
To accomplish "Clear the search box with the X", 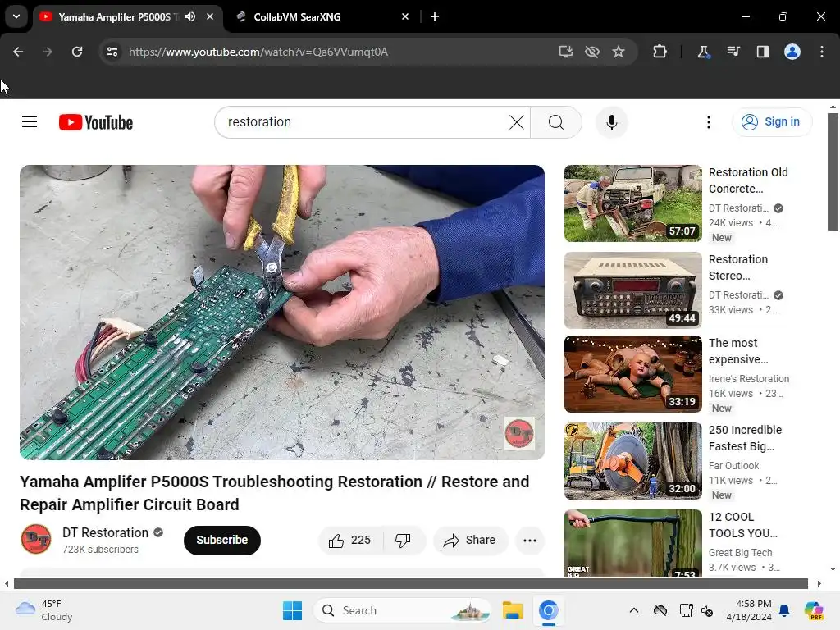I will pos(517,122).
